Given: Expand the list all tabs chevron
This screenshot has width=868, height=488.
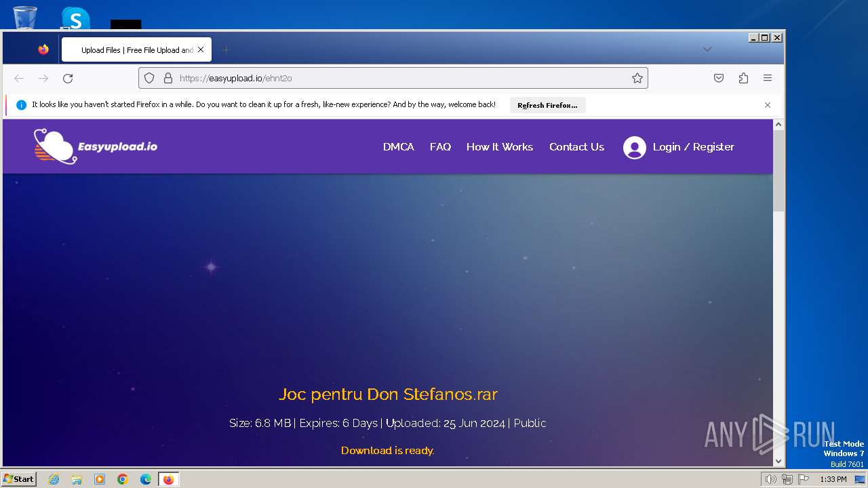Looking at the screenshot, I should pos(707,49).
